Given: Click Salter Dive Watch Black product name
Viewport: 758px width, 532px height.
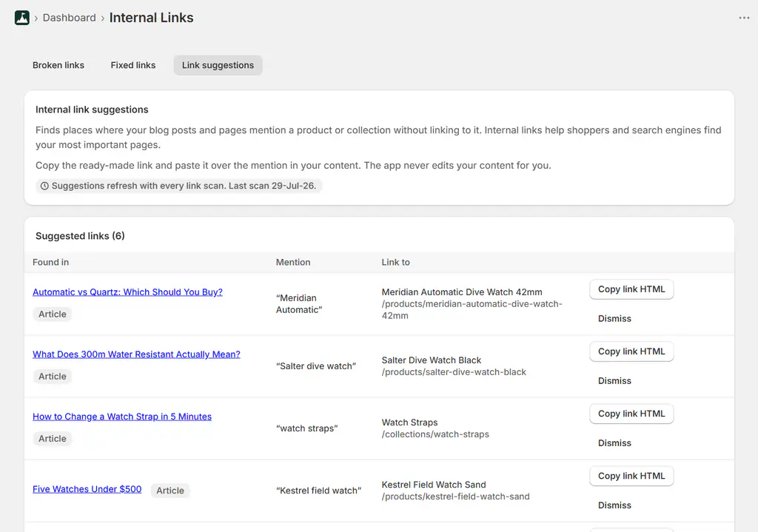Looking at the screenshot, I should 432,360.
